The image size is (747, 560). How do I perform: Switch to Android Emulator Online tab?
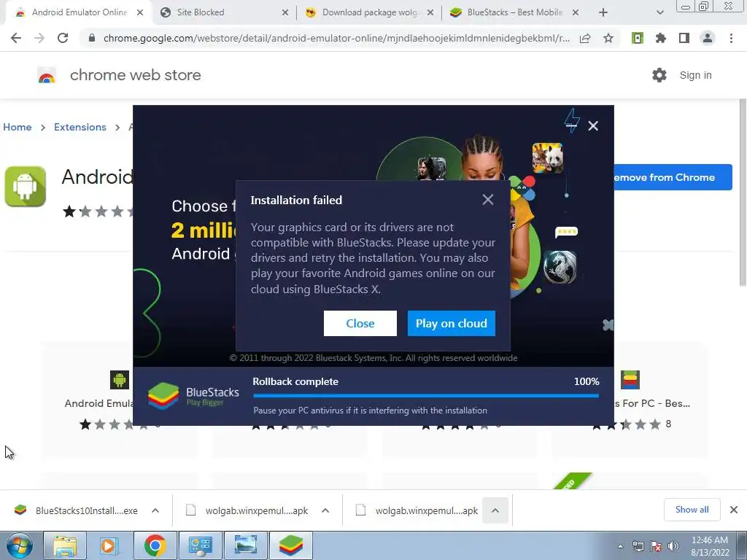(x=79, y=12)
